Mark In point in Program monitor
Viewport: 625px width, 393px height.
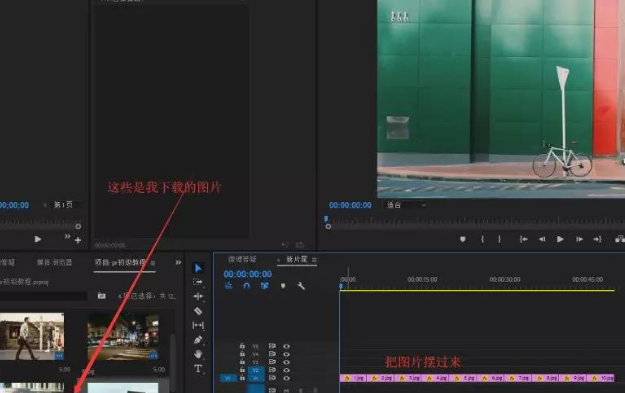click(482, 239)
